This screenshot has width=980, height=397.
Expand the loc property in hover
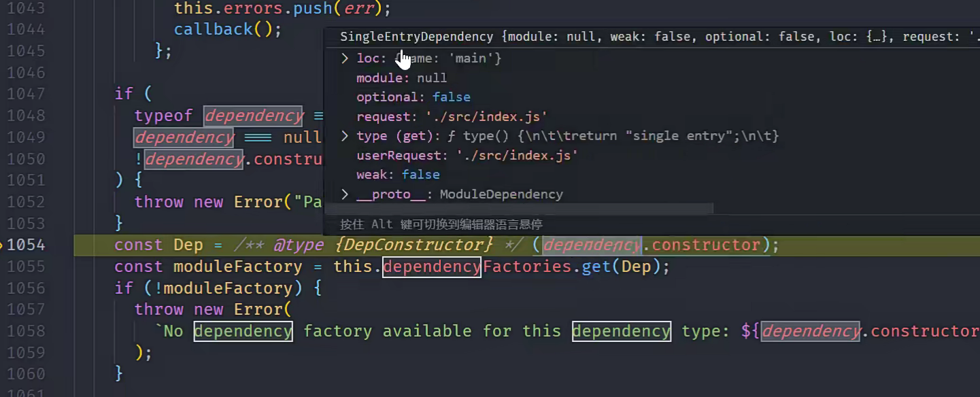(345, 58)
